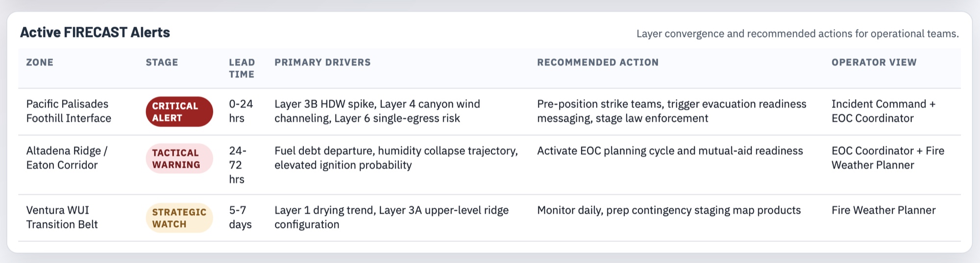Select the Altadena Ridge / Eaton Corridor zone
Screen dimensions: 980x263
click(67, 158)
